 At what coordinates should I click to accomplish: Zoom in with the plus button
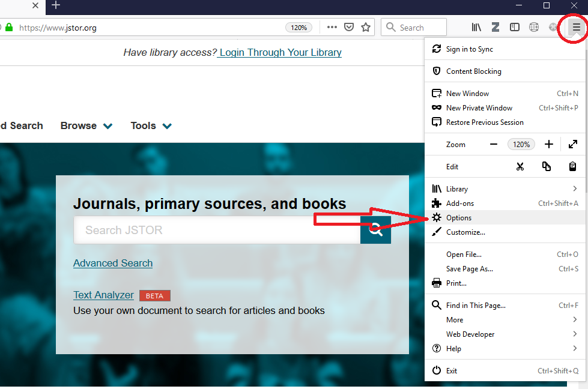(548, 144)
